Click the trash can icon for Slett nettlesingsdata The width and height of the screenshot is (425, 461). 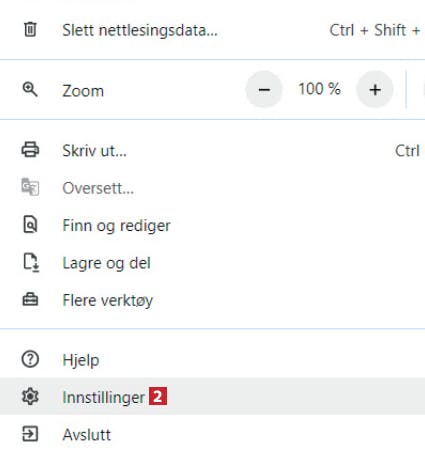[30, 29]
